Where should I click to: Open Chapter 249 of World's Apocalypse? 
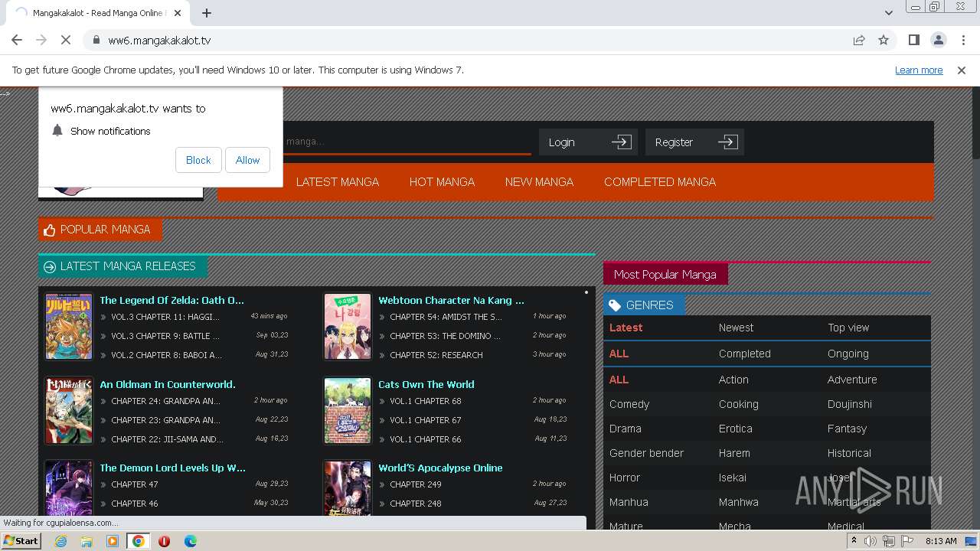coord(416,484)
